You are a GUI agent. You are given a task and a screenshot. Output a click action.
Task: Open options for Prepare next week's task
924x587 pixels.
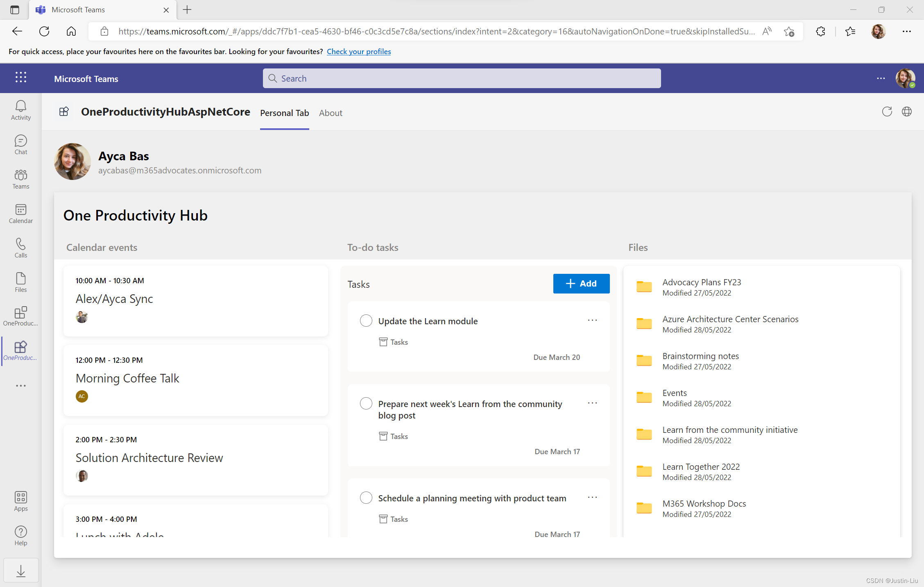(x=592, y=403)
